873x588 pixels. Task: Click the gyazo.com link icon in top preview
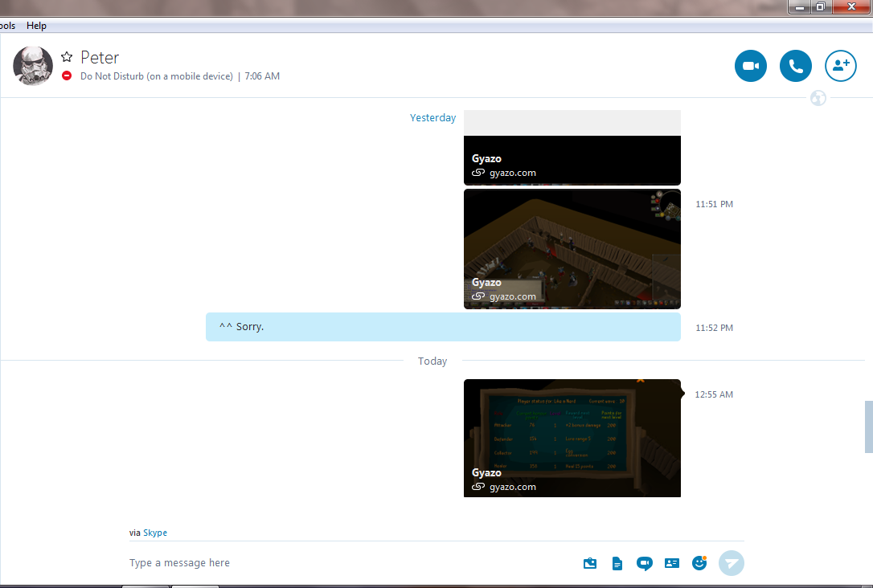478,173
